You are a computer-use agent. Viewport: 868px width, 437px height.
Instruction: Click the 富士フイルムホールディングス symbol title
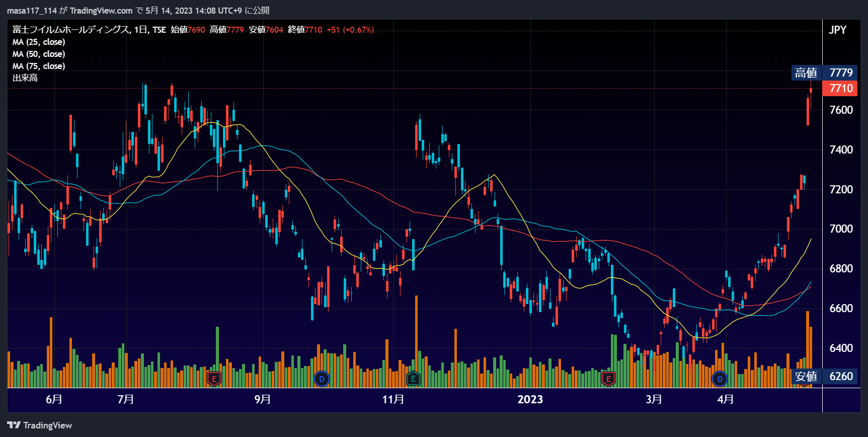click(x=71, y=30)
